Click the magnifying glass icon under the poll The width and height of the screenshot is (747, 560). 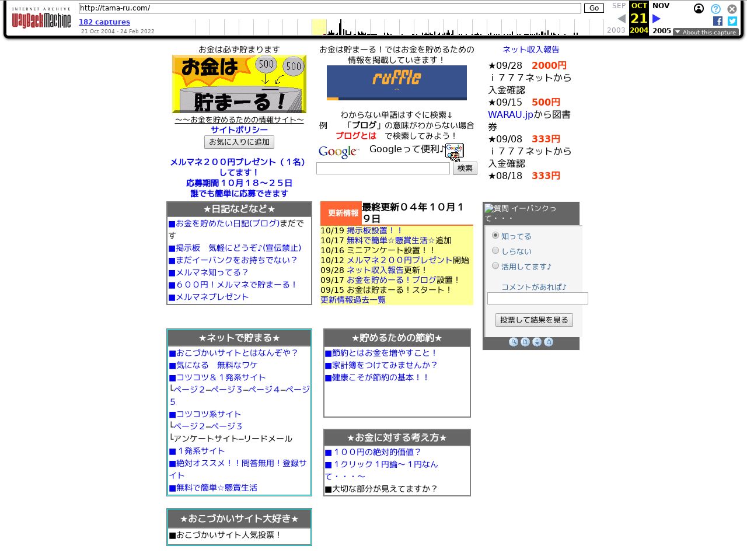(x=514, y=342)
